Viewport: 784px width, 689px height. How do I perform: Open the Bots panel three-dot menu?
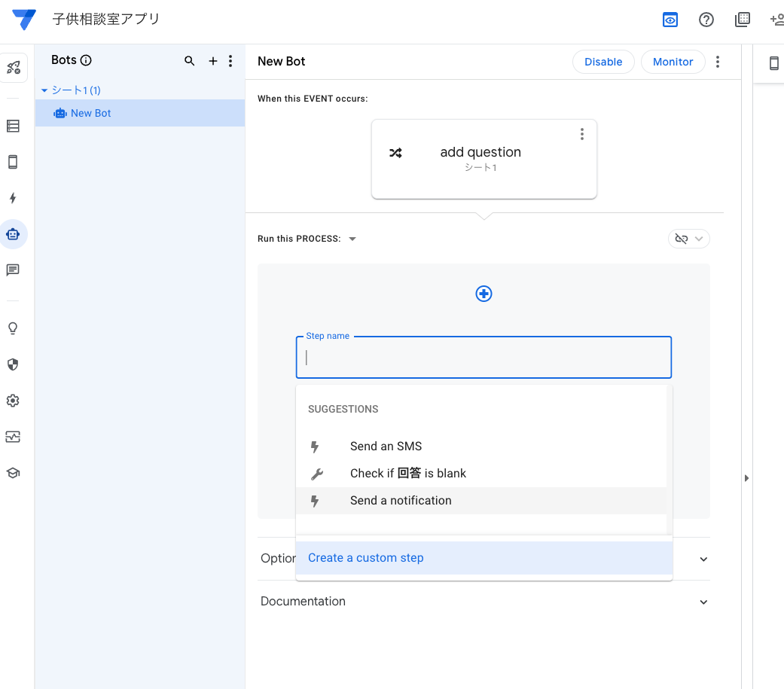tap(230, 61)
